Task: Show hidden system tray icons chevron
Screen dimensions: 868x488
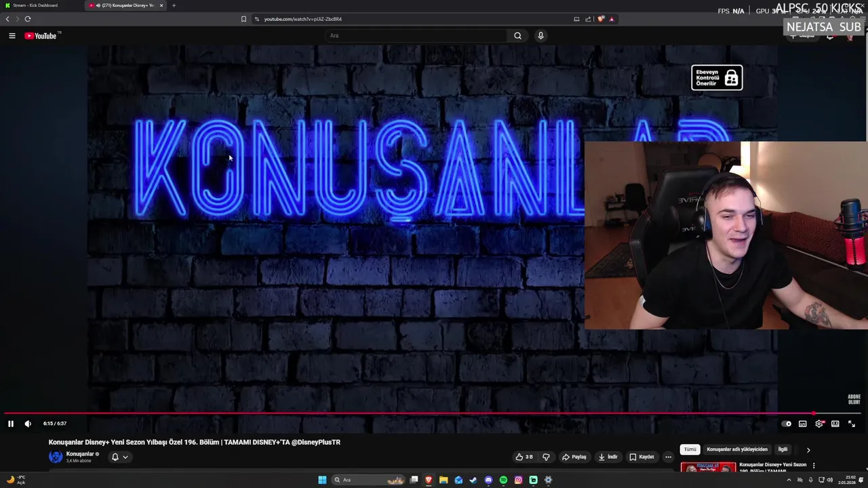Action: (789, 480)
